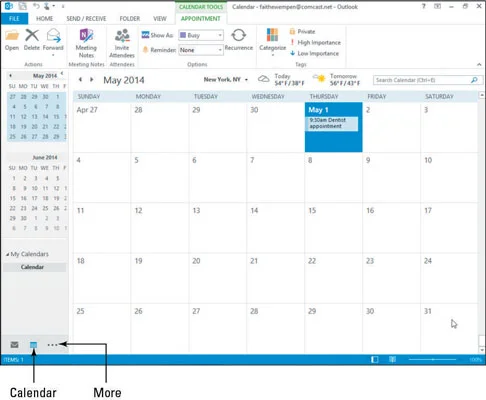Open the FILE tab

[x=14, y=19]
